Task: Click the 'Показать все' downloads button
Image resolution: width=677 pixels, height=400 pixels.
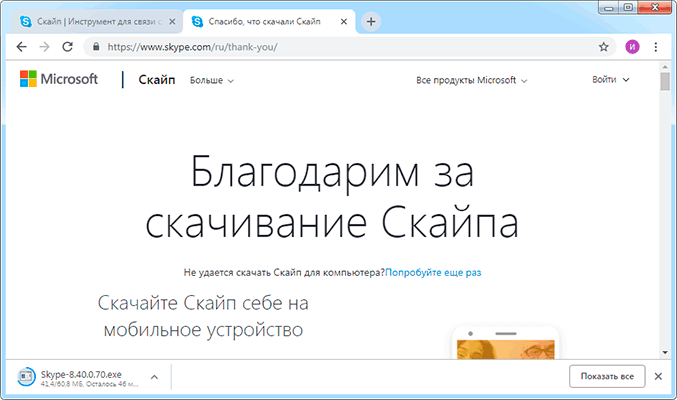Action: point(607,376)
